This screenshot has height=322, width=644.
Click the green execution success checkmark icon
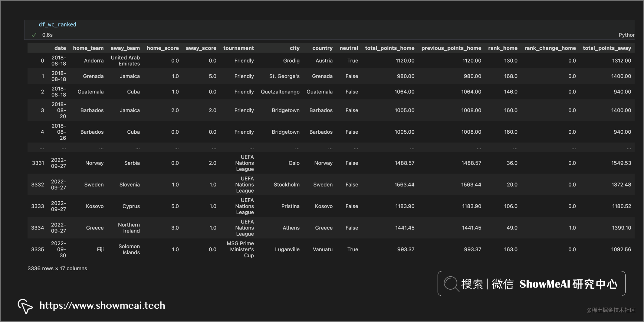click(x=34, y=35)
